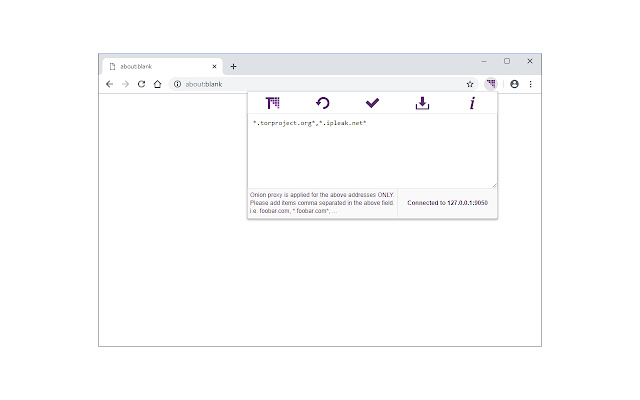
Task: Minimize the Chrome window
Action: [x=484, y=61]
